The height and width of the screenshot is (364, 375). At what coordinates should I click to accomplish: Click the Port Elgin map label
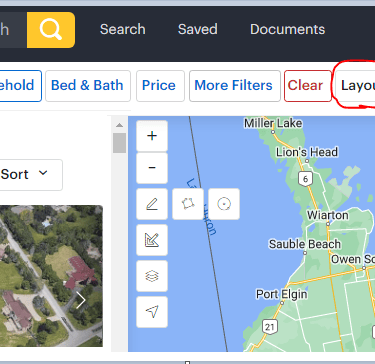point(282,294)
